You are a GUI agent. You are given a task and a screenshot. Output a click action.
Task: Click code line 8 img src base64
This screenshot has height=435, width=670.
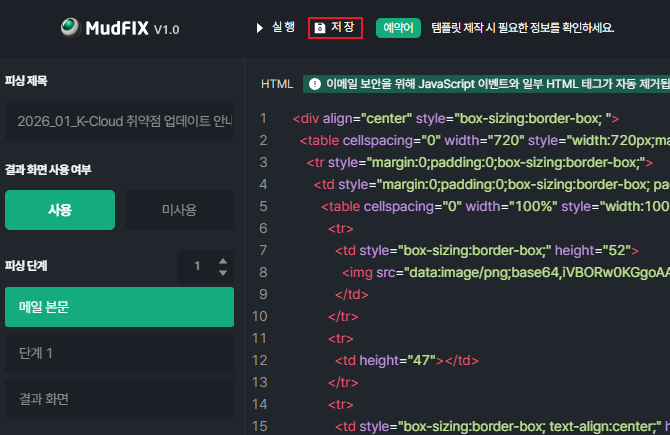[x=506, y=272]
